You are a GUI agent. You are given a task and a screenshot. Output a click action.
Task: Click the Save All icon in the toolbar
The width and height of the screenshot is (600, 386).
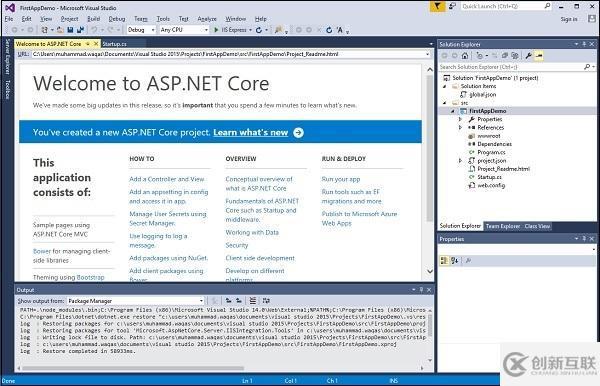[x=80, y=30]
